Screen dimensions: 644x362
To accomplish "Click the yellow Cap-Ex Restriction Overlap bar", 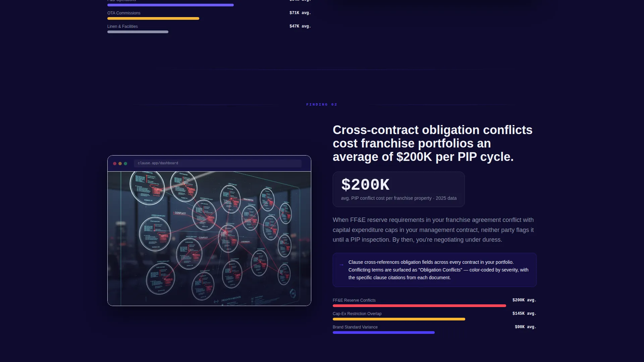I will pyautogui.click(x=399, y=319).
